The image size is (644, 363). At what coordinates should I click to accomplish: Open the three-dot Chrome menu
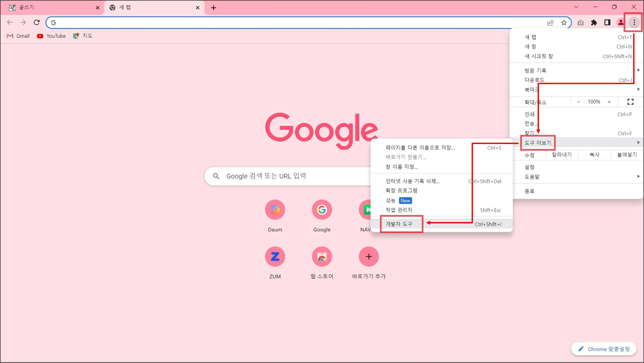click(x=634, y=23)
